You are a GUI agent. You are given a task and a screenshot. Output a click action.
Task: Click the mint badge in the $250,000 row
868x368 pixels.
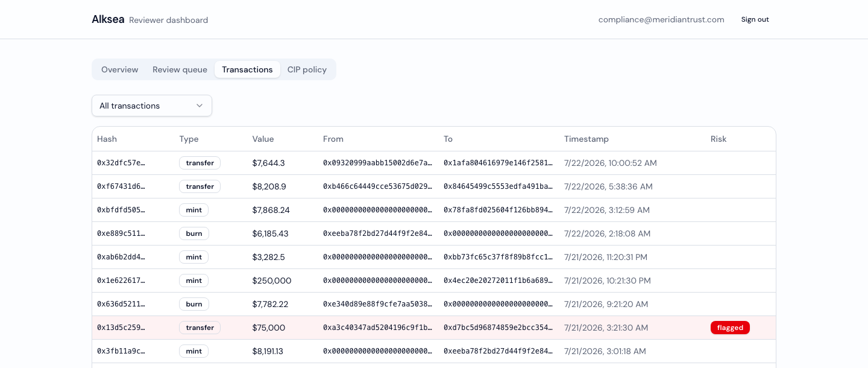point(193,281)
